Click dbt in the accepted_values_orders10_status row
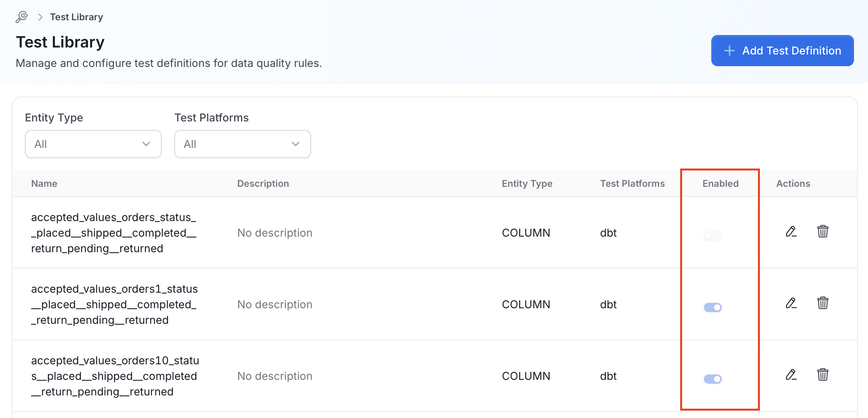Screen dimensions: 868x418 (608, 376)
